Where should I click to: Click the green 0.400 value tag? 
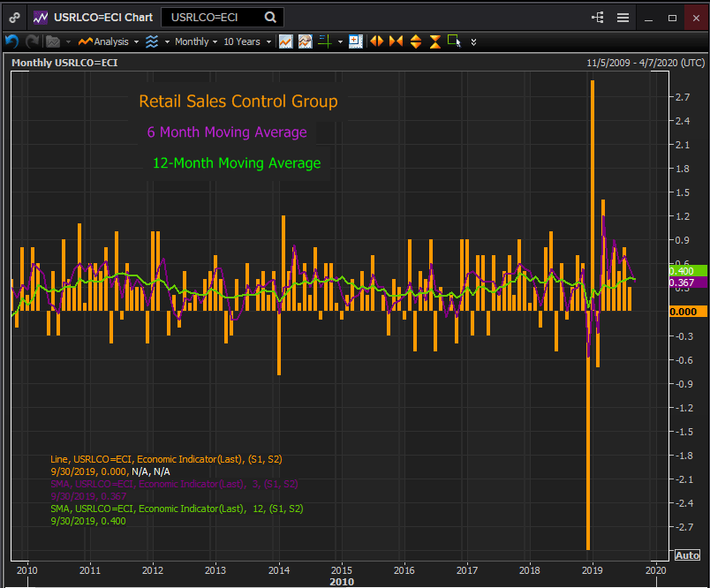687,270
